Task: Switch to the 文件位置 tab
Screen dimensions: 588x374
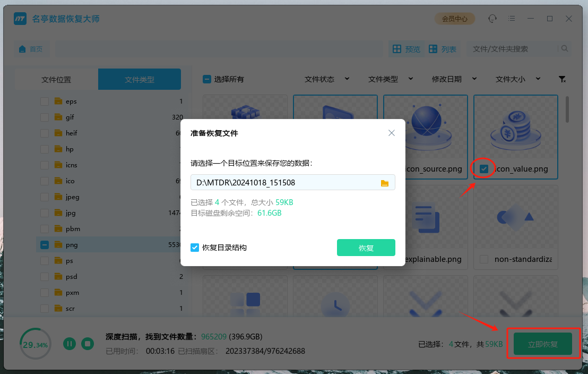Action: pyautogui.click(x=56, y=79)
